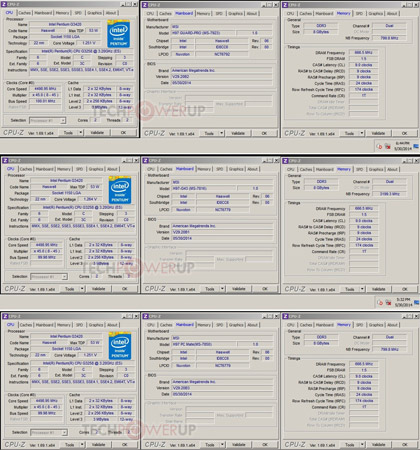Click Validate in CPU window showing 1.264 V
Screen dimensions: 420x450
tap(98, 289)
